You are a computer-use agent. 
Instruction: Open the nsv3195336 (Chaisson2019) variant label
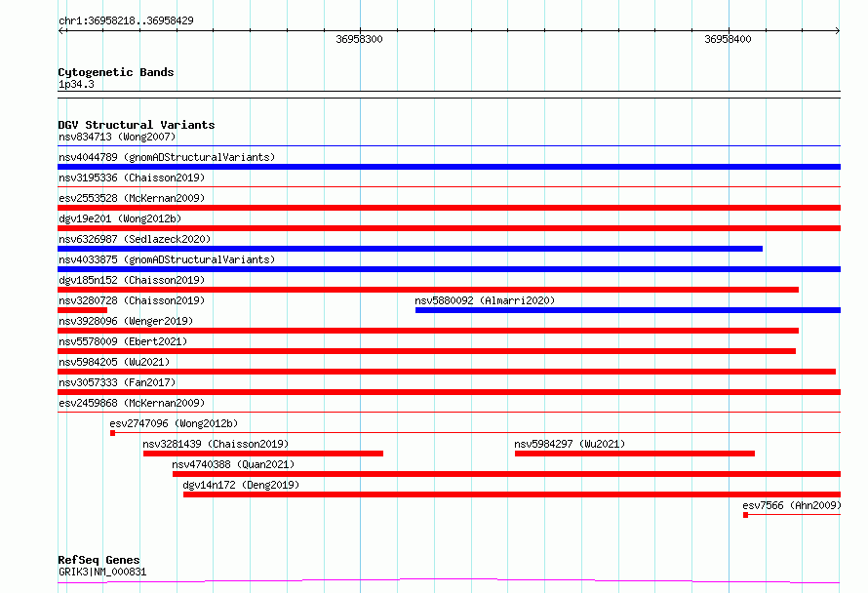(132, 178)
